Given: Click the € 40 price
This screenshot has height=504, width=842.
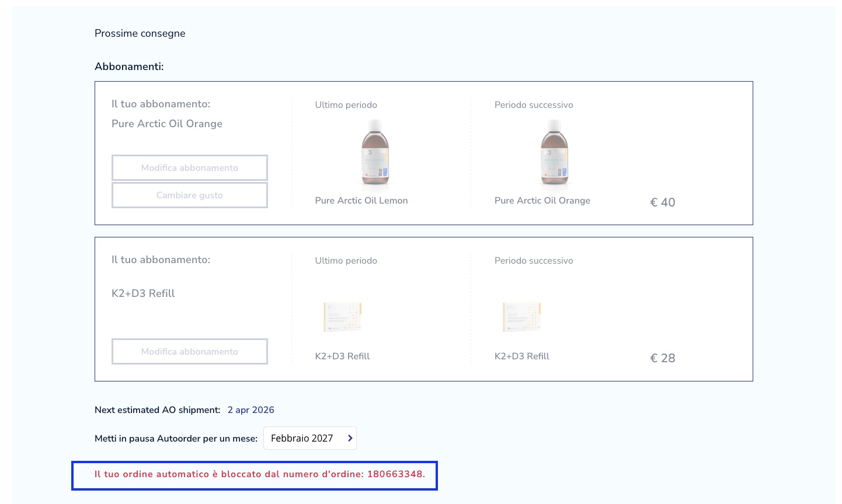Looking at the screenshot, I should 663,202.
